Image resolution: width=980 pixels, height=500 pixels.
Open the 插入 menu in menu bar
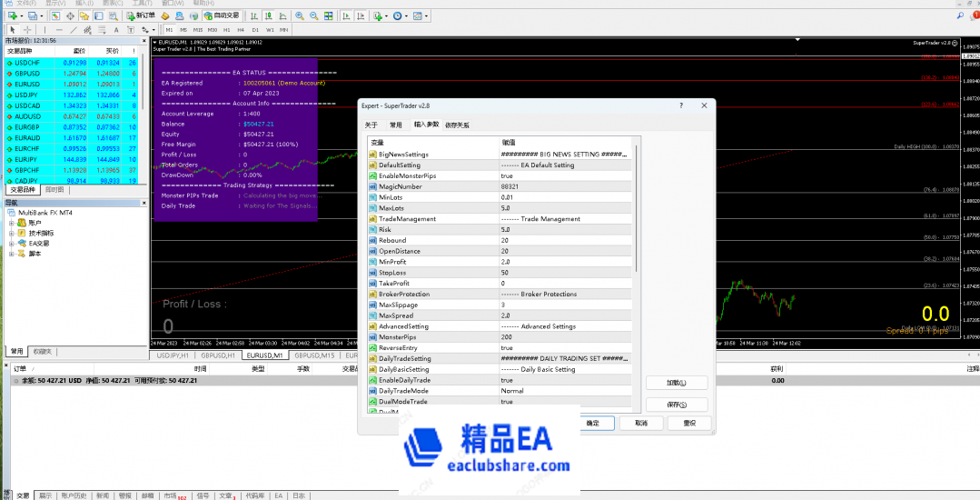[x=84, y=3]
